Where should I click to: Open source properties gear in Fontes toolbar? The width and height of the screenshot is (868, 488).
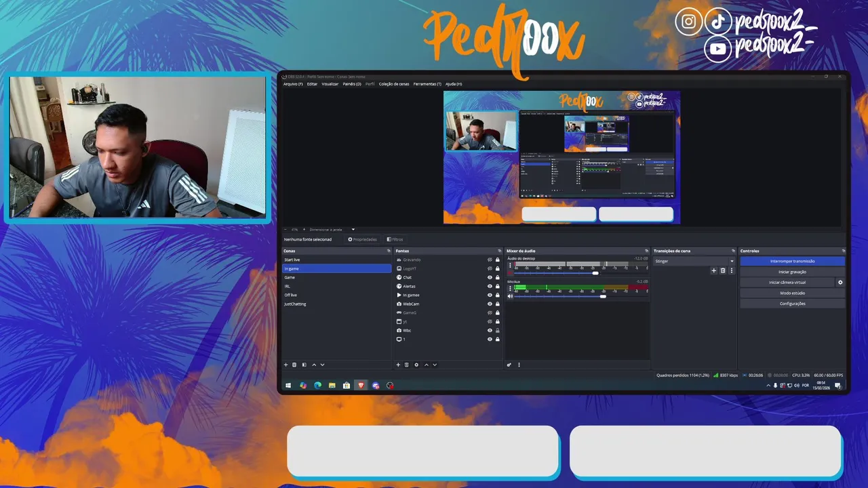(x=416, y=365)
